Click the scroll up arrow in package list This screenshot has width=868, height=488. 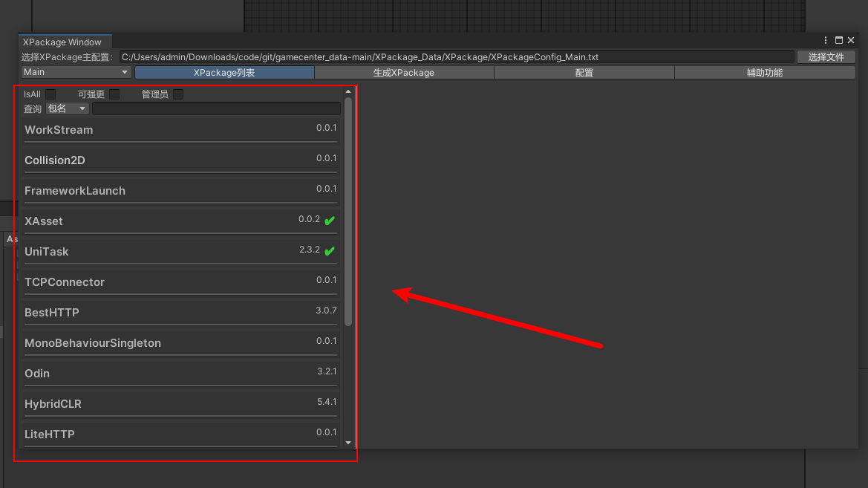click(348, 92)
